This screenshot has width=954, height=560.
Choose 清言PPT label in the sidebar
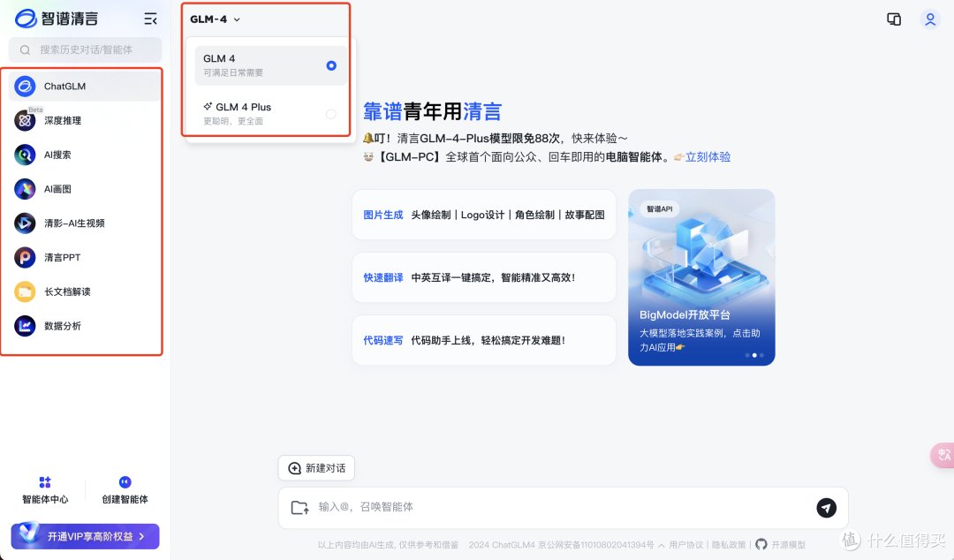coord(62,258)
